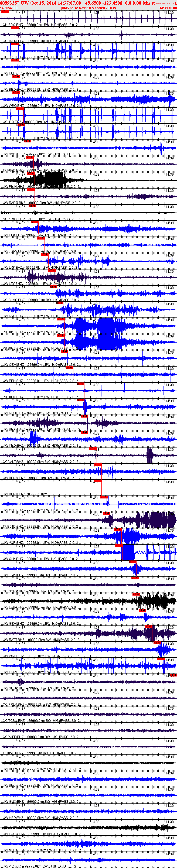This screenshot has width=177, height=868.
Task: Select the CC.TCBU BHZ station label
Action: (x=41, y=720)
